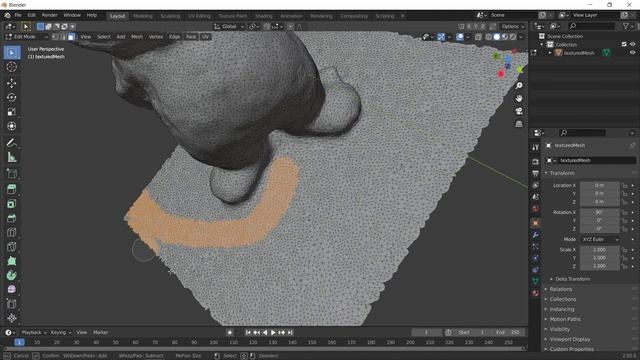Select the Inset Faces tool
The height and width of the screenshot is (360, 640).
click(x=11, y=204)
